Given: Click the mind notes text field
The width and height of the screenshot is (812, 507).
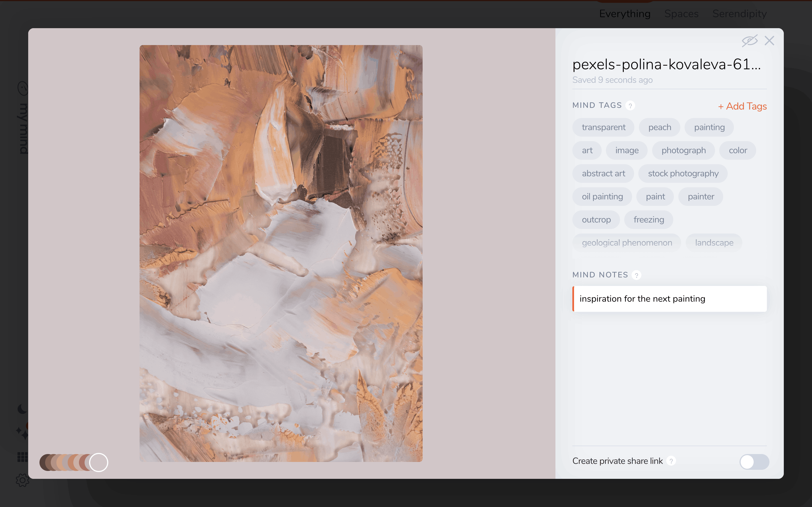Looking at the screenshot, I should click(x=669, y=299).
